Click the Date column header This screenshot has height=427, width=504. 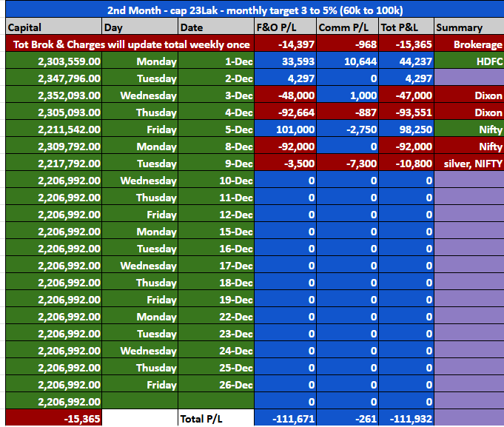point(216,27)
